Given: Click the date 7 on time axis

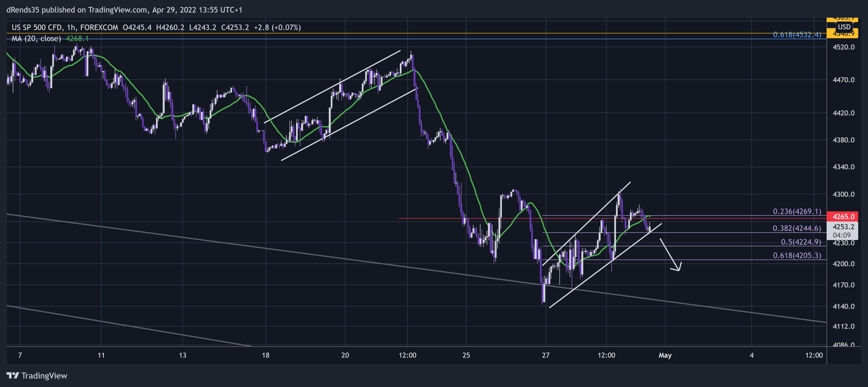Looking at the screenshot, I should point(20,355).
